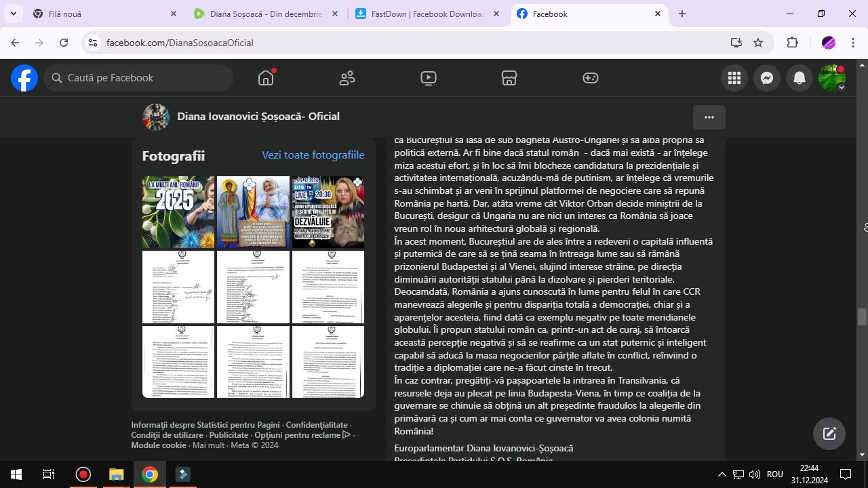This screenshot has height=488, width=868.
Task: Open the Facebook Home feed icon
Action: (266, 78)
